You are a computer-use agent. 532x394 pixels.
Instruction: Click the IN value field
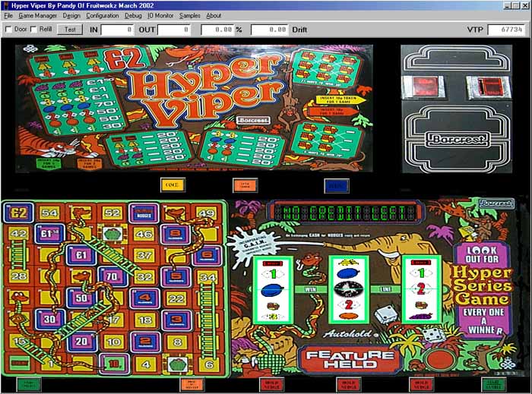tap(117, 30)
